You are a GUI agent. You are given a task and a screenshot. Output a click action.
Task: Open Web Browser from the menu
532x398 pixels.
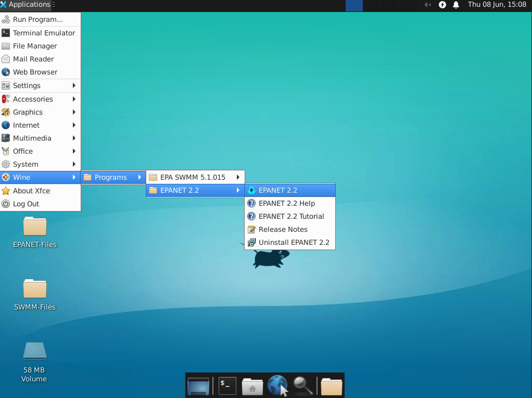coord(40,72)
